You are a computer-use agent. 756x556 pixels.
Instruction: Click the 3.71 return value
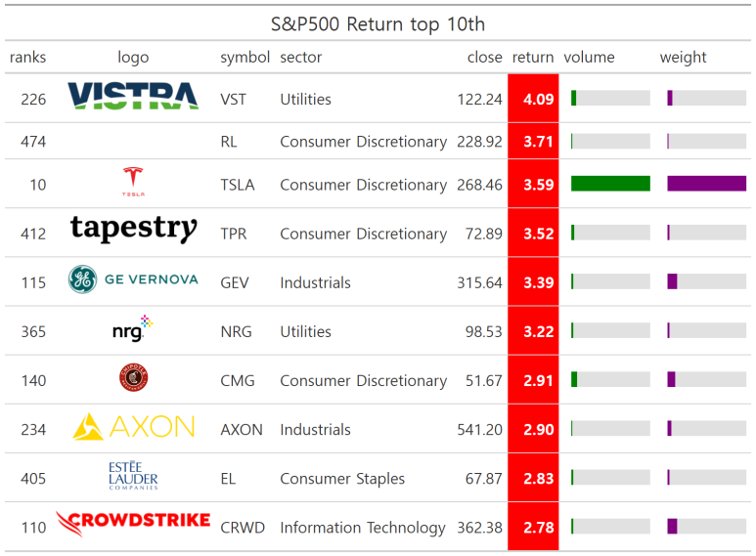click(x=538, y=142)
